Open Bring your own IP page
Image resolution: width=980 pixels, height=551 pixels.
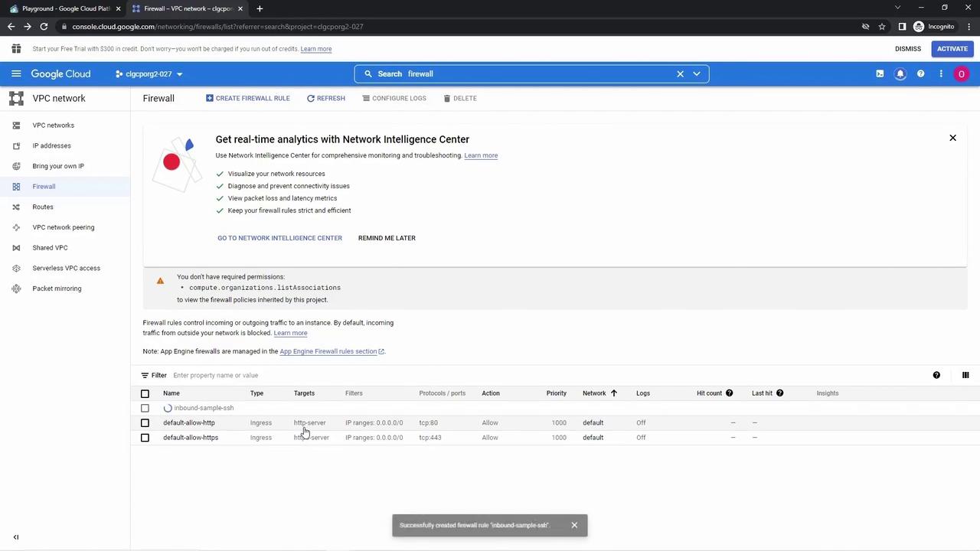click(x=58, y=166)
